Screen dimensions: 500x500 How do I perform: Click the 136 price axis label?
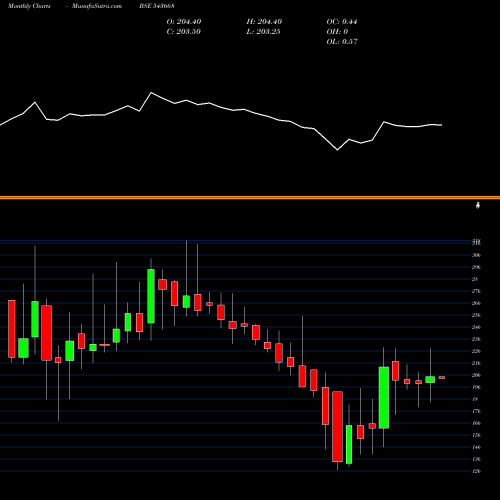[476, 459]
